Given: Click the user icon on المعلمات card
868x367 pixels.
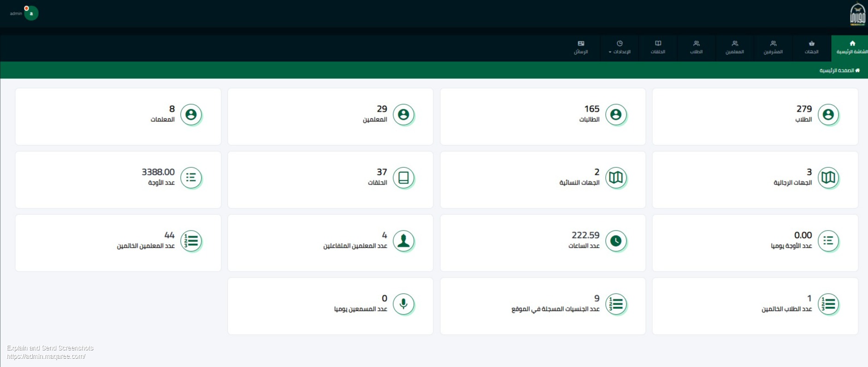Looking at the screenshot, I should tap(191, 114).
